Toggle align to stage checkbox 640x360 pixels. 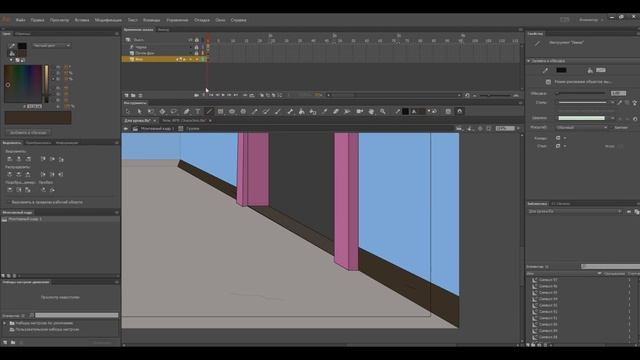pos(8,202)
